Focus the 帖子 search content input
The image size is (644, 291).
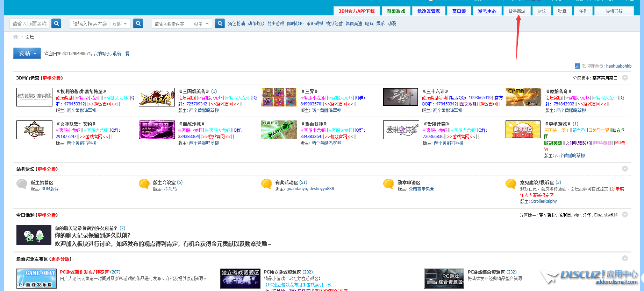(x=172, y=24)
